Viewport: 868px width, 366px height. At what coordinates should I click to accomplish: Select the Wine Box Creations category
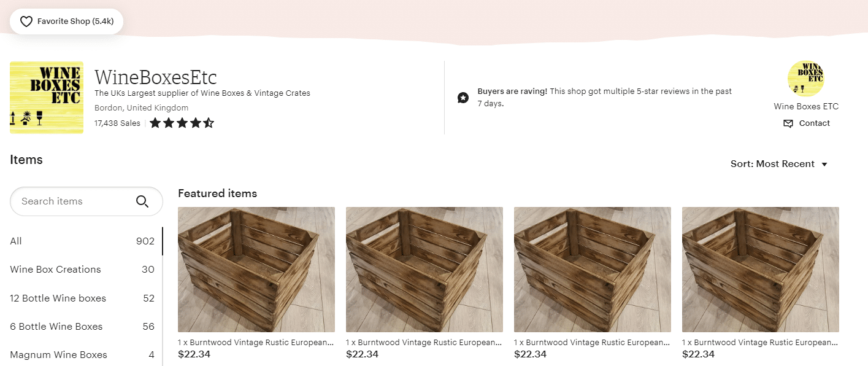pos(82,270)
